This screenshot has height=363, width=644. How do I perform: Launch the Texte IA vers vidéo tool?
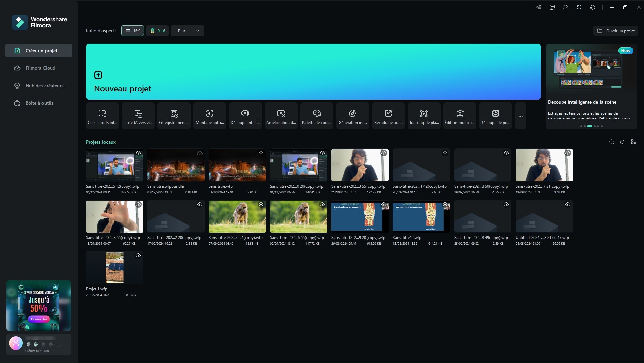point(138,116)
